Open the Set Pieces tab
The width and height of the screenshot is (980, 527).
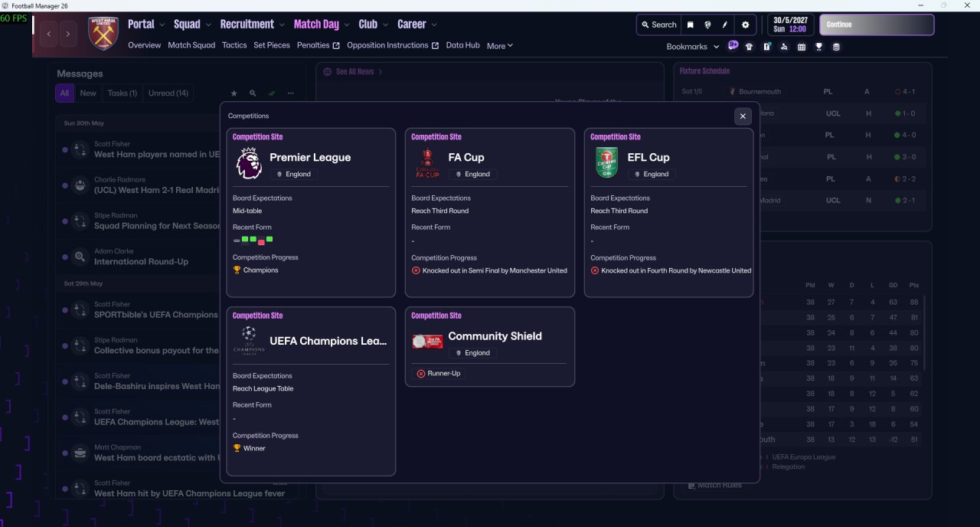click(x=272, y=45)
